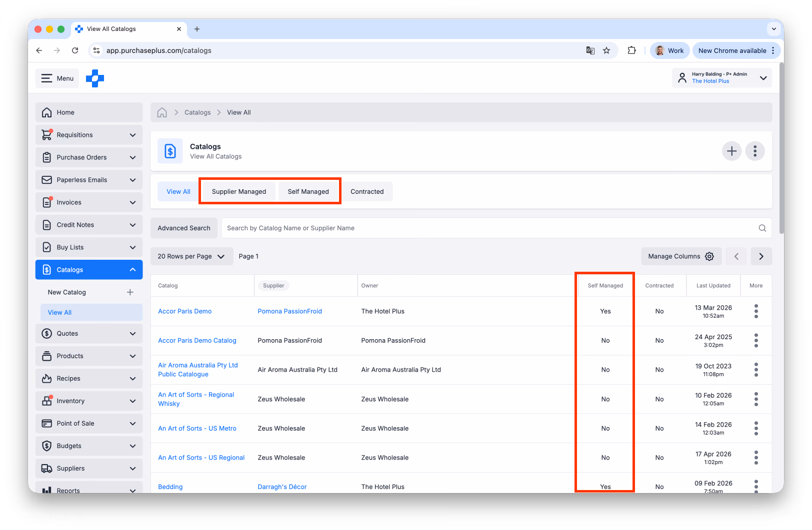Expand the Invoices sidebar section
This screenshot has height=530, width=812.
(89, 202)
